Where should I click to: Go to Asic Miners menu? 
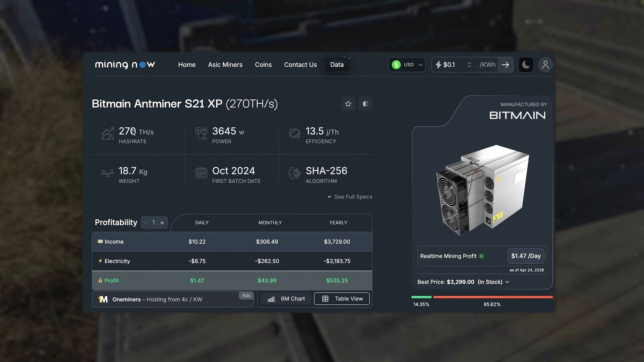[225, 65]
